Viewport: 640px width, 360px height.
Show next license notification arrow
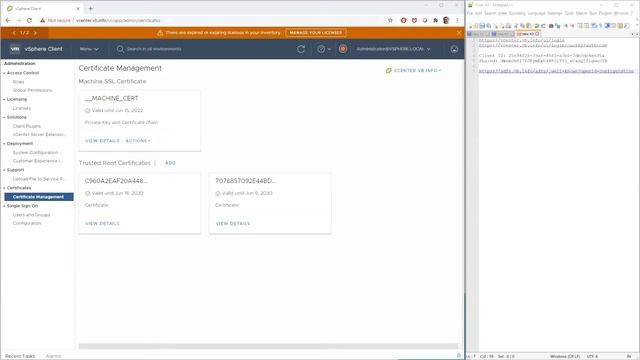[36, 33]
